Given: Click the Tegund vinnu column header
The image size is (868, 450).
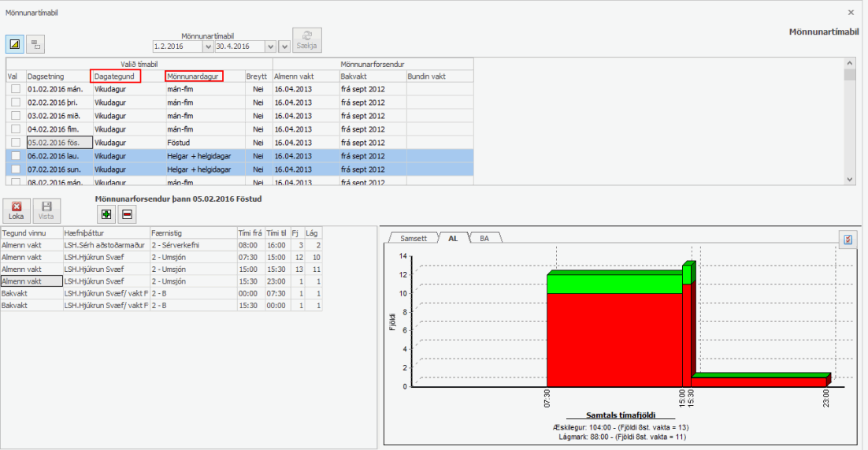Looking at the screenshot, I should [31, 232].
